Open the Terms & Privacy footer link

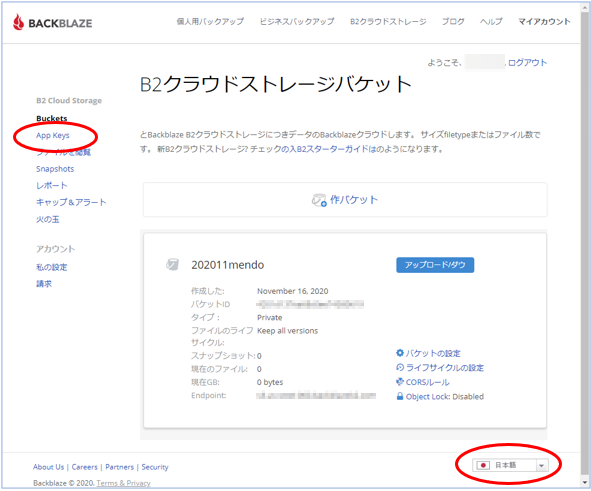pyautogui.click(x=123, y=483)
